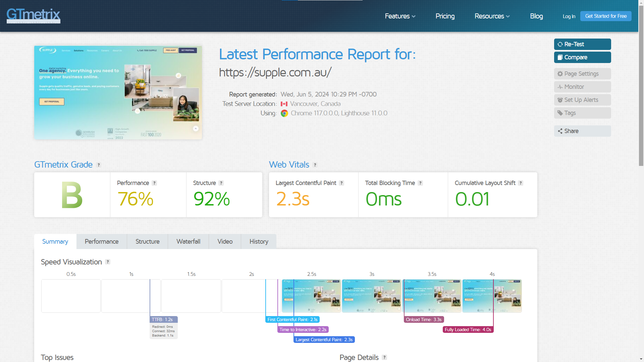
Task: Click the 2.3s LCP value
Action: tap(292, 199)
